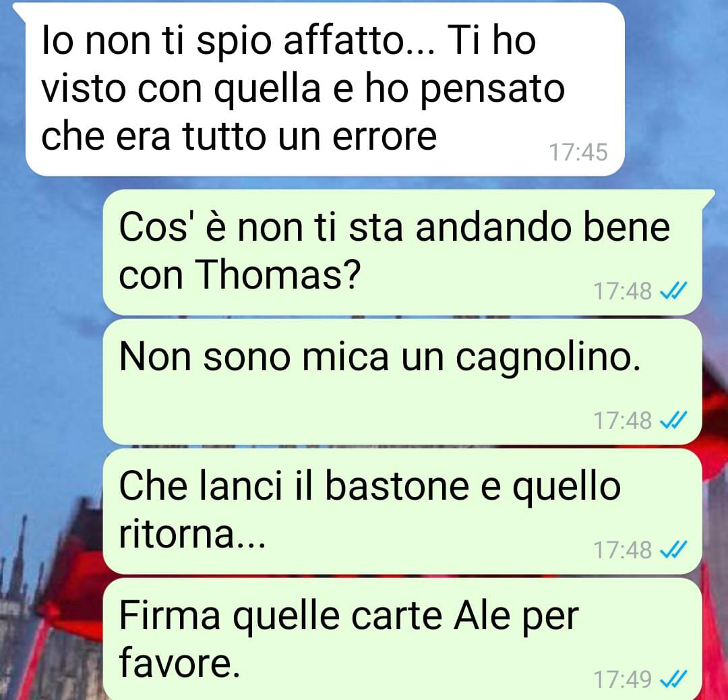Viewport: 728px width, 700px height.
Task: Click the 17:48 timestamp on the 'ritorna...' message
Action: 623,550
